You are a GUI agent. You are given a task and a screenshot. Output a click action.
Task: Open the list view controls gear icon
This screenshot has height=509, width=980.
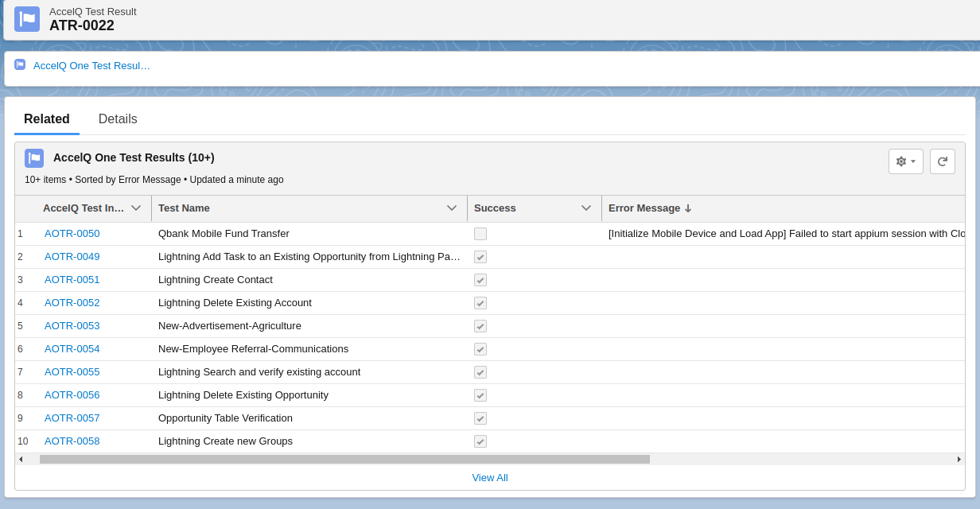(x=904, y=161)
